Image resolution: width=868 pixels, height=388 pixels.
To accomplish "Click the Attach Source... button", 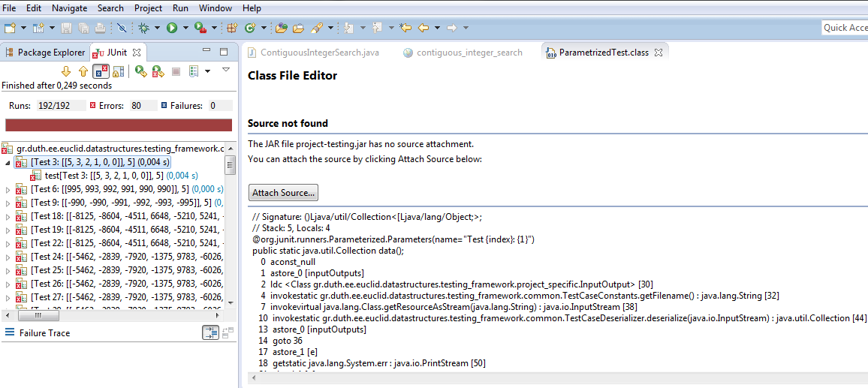I will (x=283, y=193).
